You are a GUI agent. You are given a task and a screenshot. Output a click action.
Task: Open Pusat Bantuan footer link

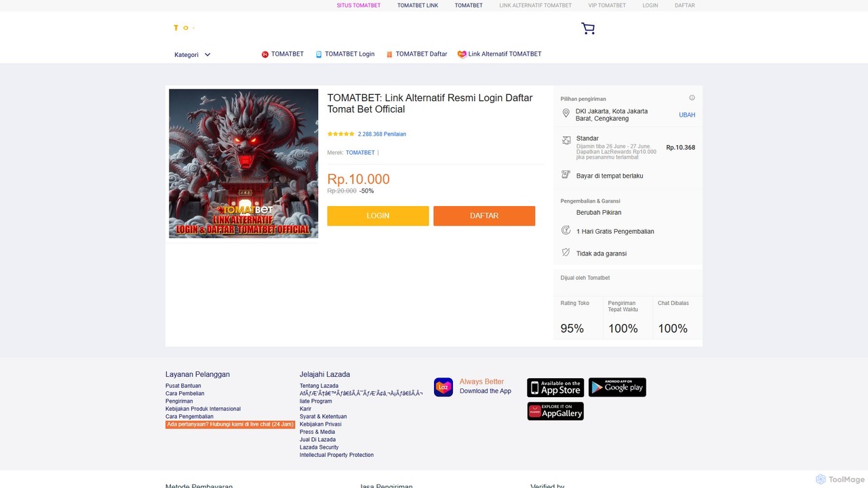(183, 386)
